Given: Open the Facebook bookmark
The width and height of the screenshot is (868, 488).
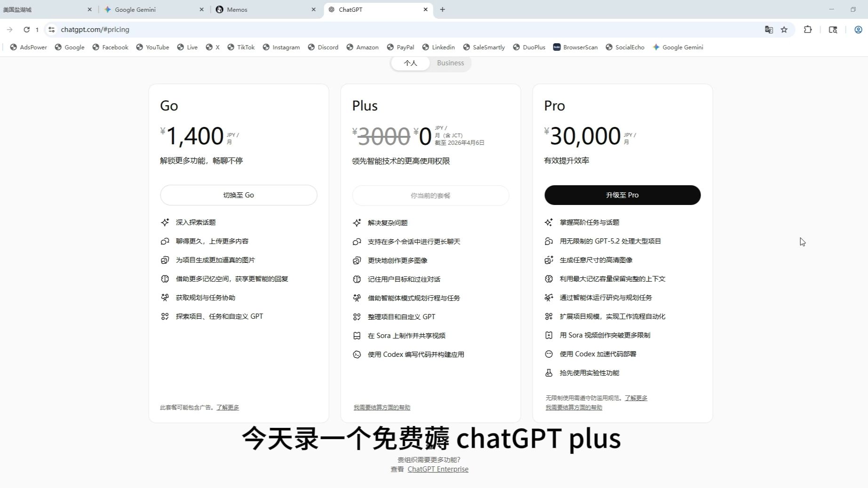Looking at the screenshot, I should click(111, 47).
